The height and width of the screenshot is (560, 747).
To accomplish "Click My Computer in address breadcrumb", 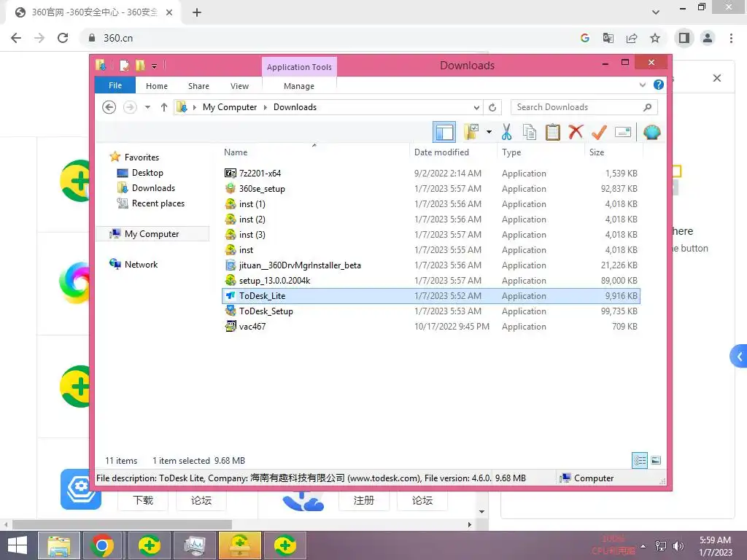I will coord(230,107).
